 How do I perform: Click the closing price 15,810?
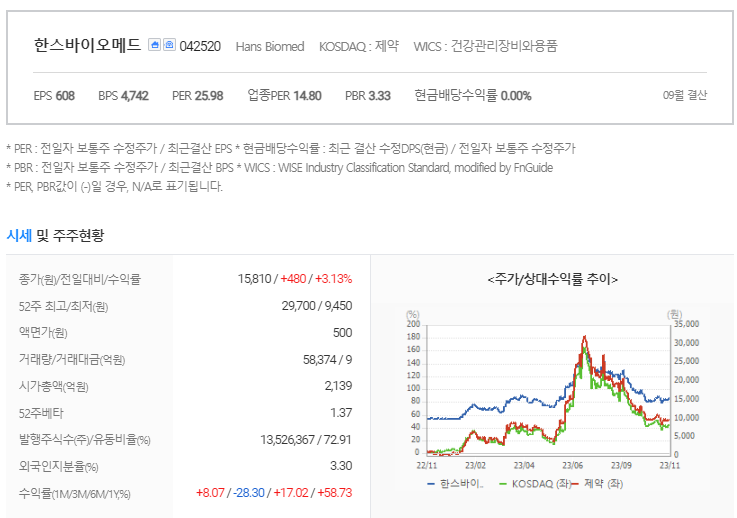pyautogui.click(x=254, y=279)
